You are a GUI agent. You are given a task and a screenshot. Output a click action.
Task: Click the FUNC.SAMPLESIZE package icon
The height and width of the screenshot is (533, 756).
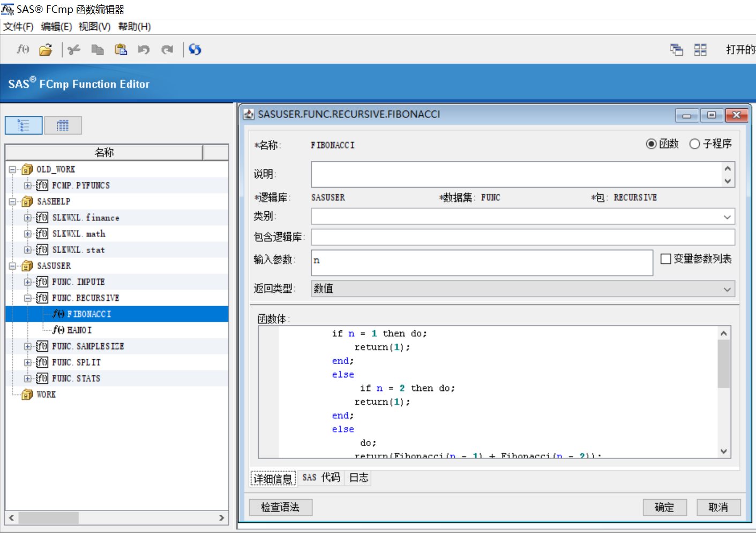(42, 346)
